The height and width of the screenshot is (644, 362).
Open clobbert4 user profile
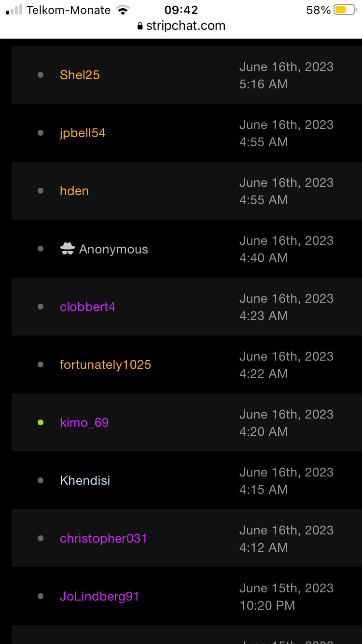pos(87,307)
